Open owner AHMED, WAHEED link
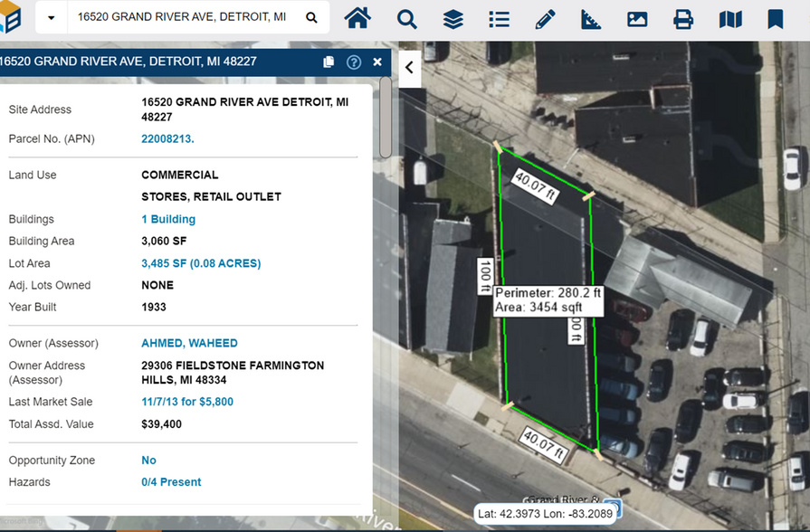 click(189, 343)
